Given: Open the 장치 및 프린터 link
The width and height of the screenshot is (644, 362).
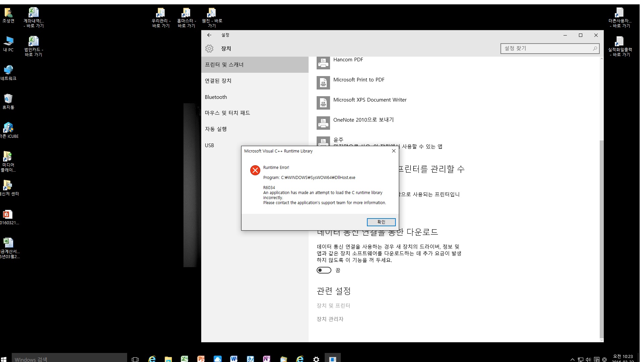Looking at the screenshot, I should [333, 306].
